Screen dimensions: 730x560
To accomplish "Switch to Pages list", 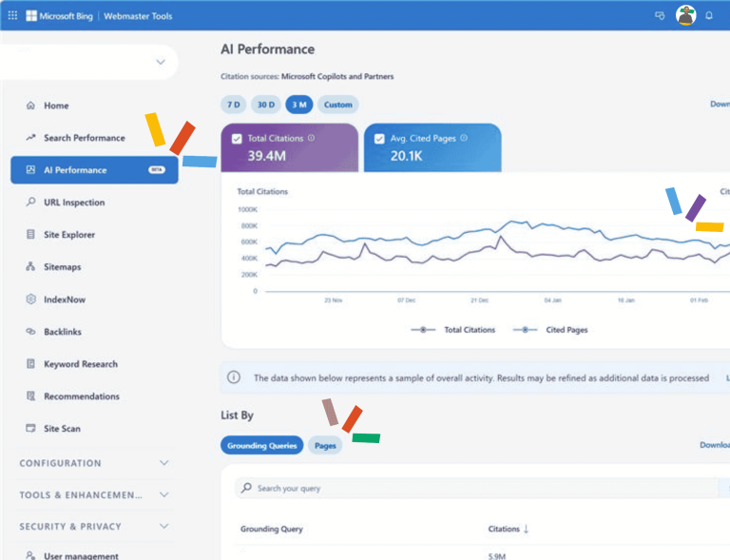I will point(325,446).
